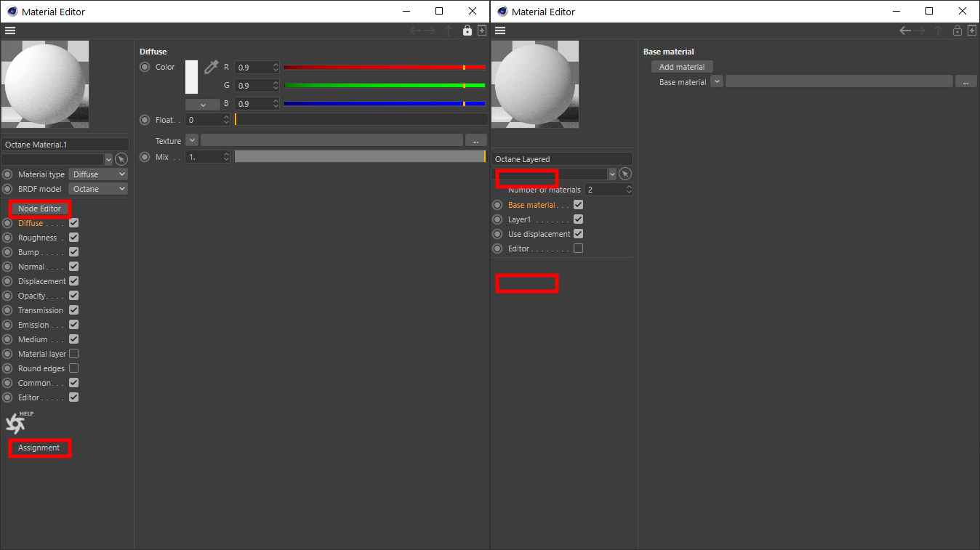Click animation dot beside Use displacement

click(x=497, y=234)
